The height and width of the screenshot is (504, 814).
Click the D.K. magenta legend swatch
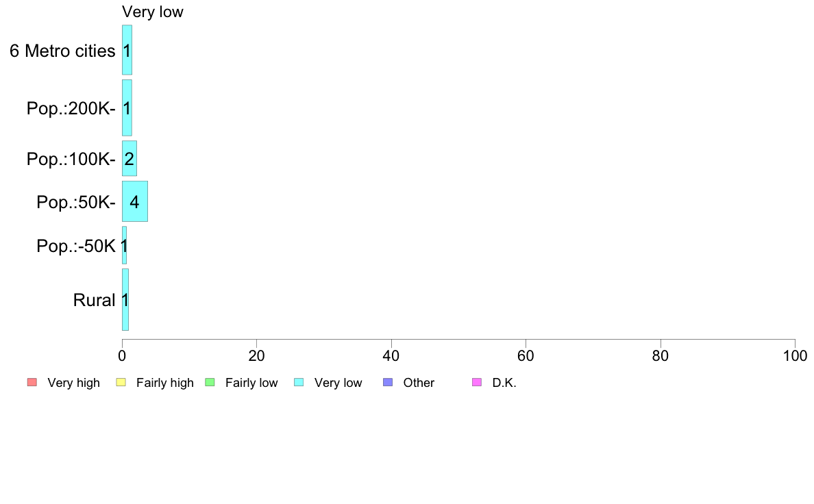477,383
